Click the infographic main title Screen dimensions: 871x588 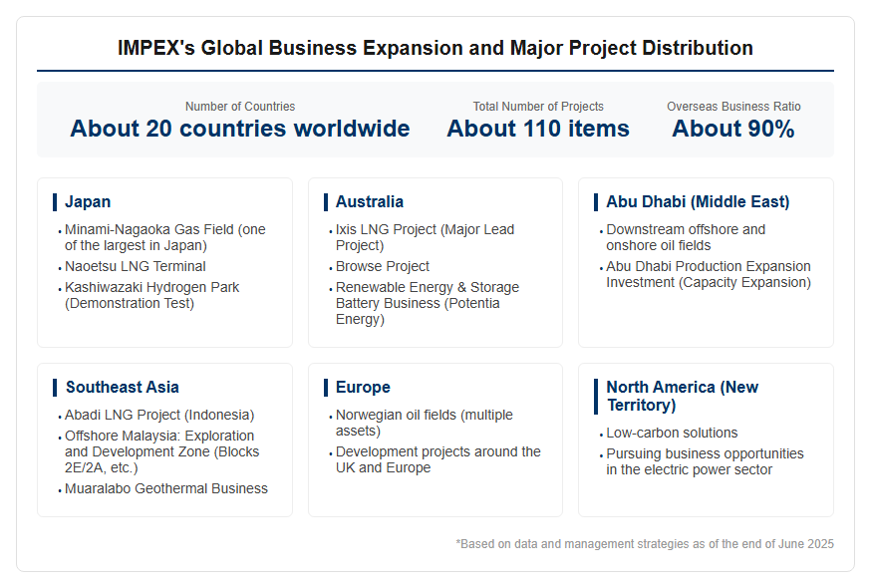[x=435, y=48]
